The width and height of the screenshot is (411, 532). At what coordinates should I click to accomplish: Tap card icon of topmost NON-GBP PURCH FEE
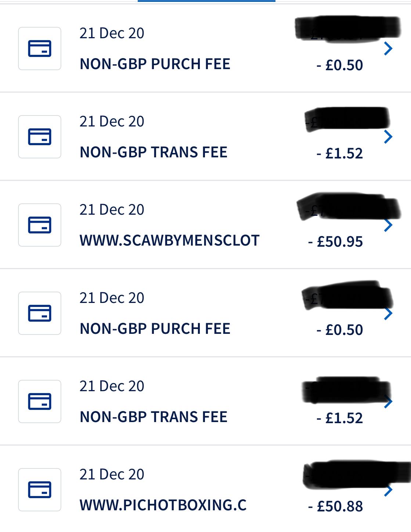[40, 49]
